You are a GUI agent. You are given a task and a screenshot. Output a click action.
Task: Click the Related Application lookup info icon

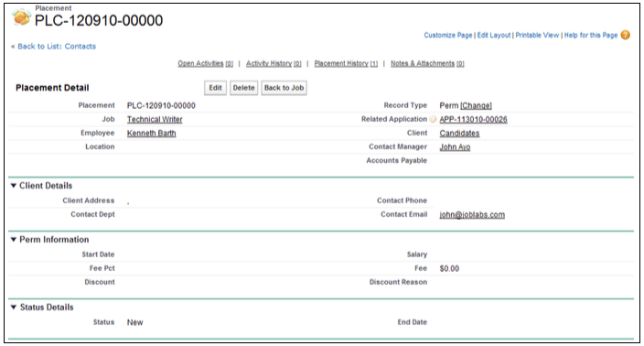coord(433,119)
